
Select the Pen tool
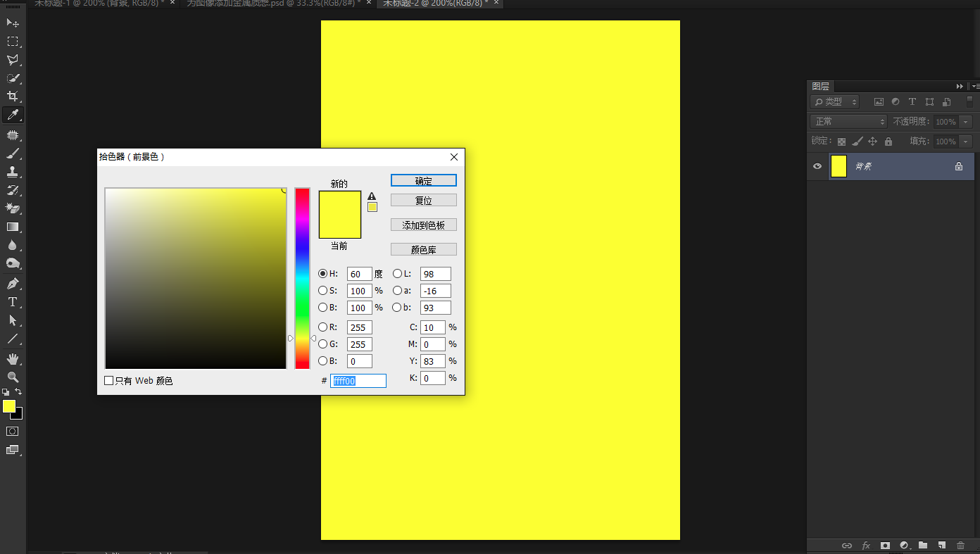click(13, 284)
